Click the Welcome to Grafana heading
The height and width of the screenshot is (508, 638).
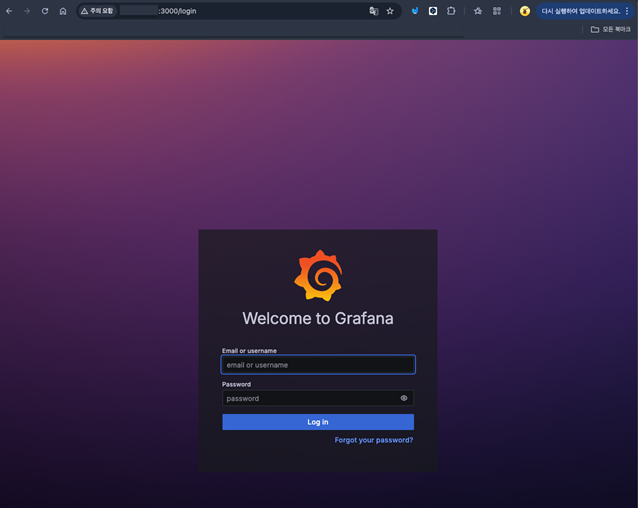tap(318, 318)
